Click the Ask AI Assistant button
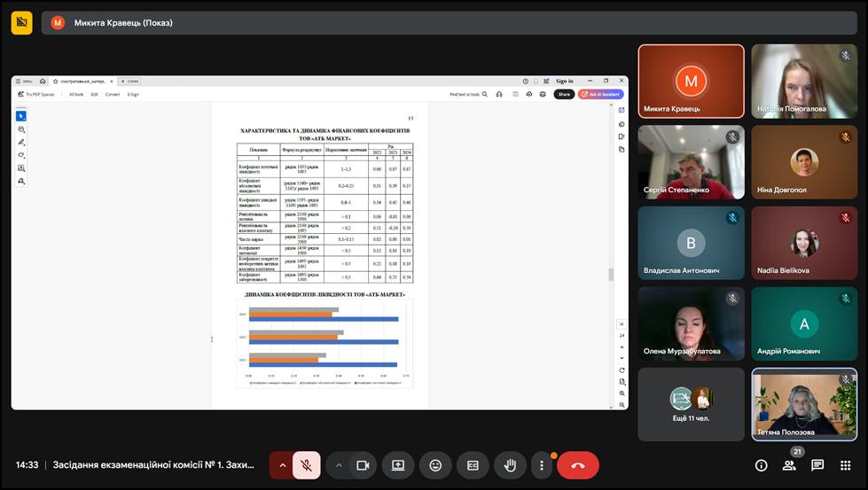 [601, 94]
